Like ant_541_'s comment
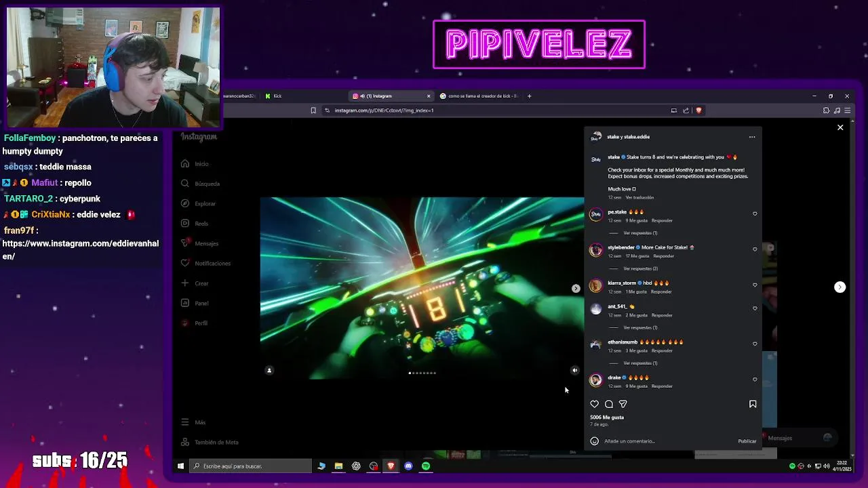The width and height of the screenshot is (868, 488). [x=755, y=308]
